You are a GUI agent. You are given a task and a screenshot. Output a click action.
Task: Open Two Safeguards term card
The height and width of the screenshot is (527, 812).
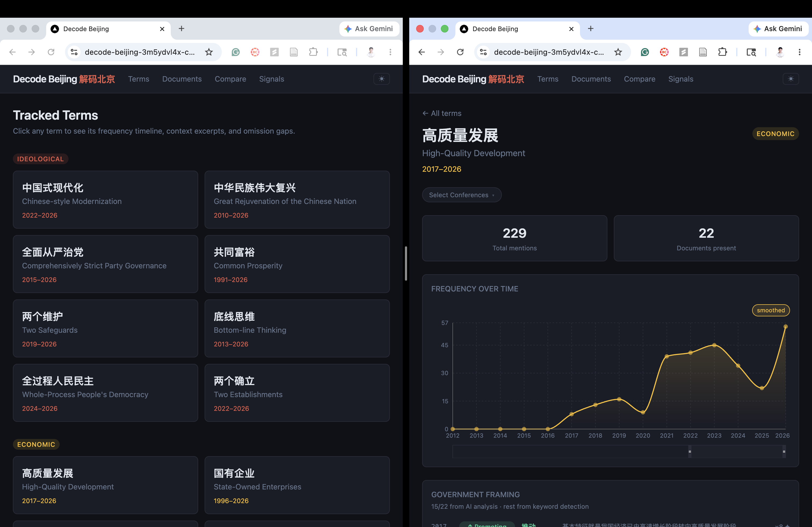point(106,328)
